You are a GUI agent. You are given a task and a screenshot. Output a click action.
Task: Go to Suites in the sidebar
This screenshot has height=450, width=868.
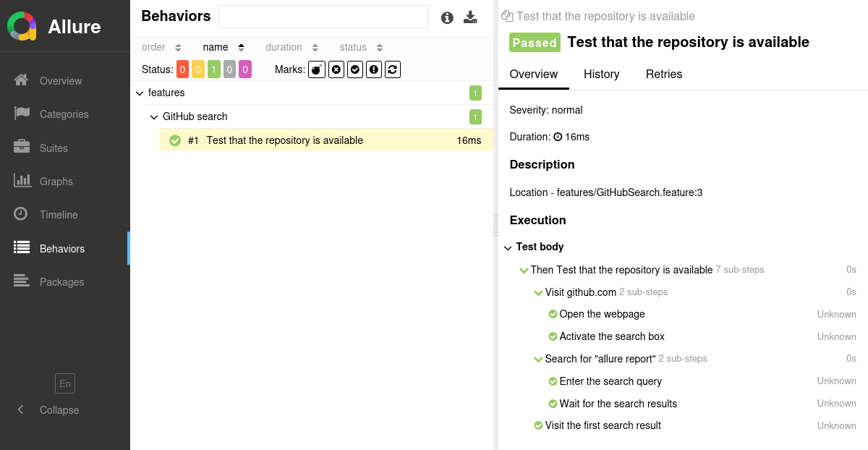click(54, 148)
